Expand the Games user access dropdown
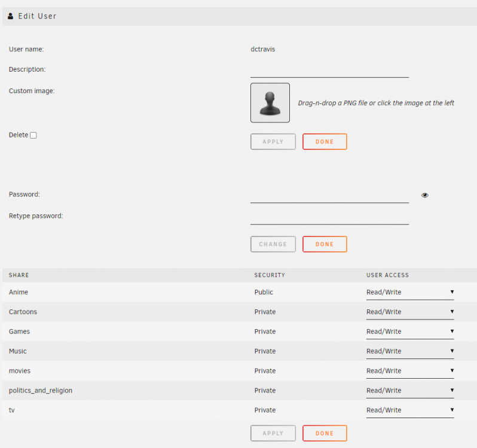The height and width of the screenshot is (448, 477). (x=410, y=332)
